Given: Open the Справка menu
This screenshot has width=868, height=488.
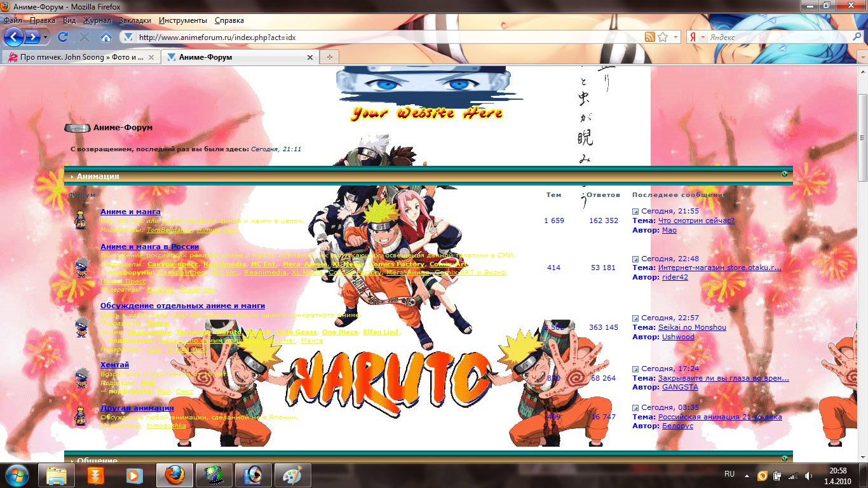Looking at the screenshot, I should pos(229,20).
